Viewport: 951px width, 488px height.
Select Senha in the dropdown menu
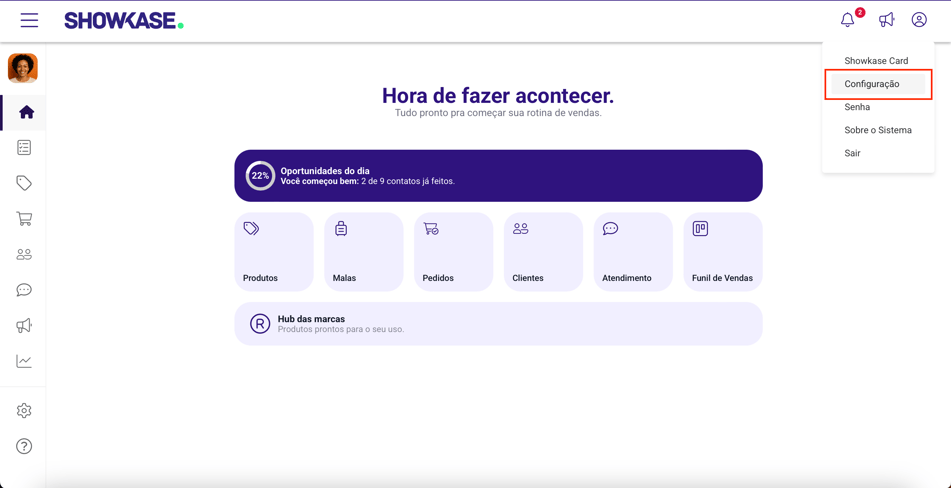coord(857,107)
